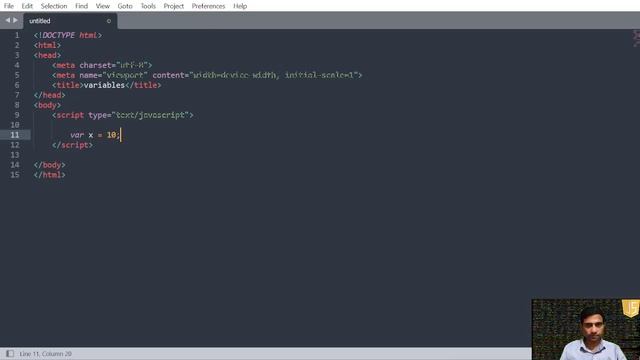
Task: Click the meta viewport content value
Action: coord(273,75)
